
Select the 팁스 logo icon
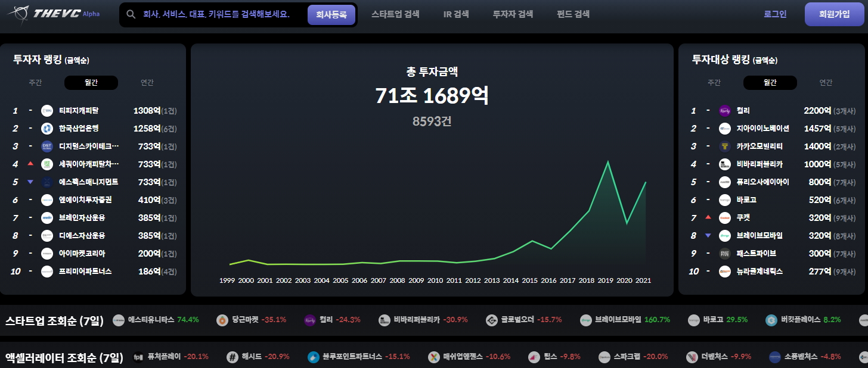coord(534,357)
